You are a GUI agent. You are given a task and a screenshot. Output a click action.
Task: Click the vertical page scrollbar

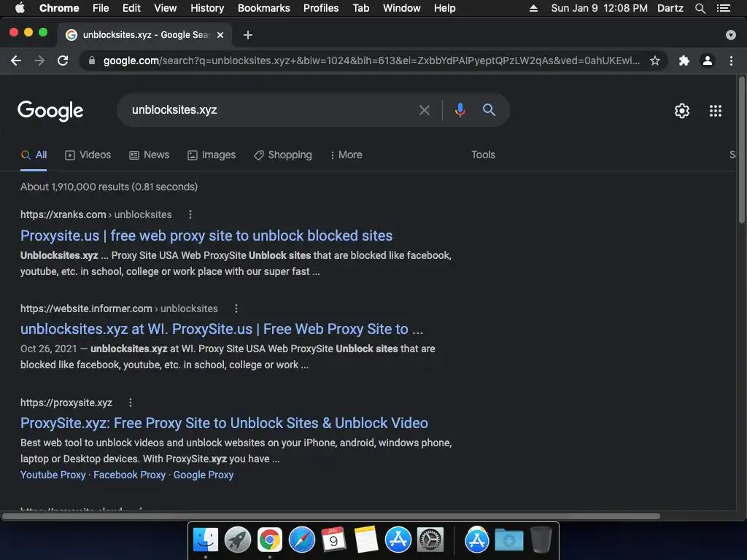[x=741, y=149]
